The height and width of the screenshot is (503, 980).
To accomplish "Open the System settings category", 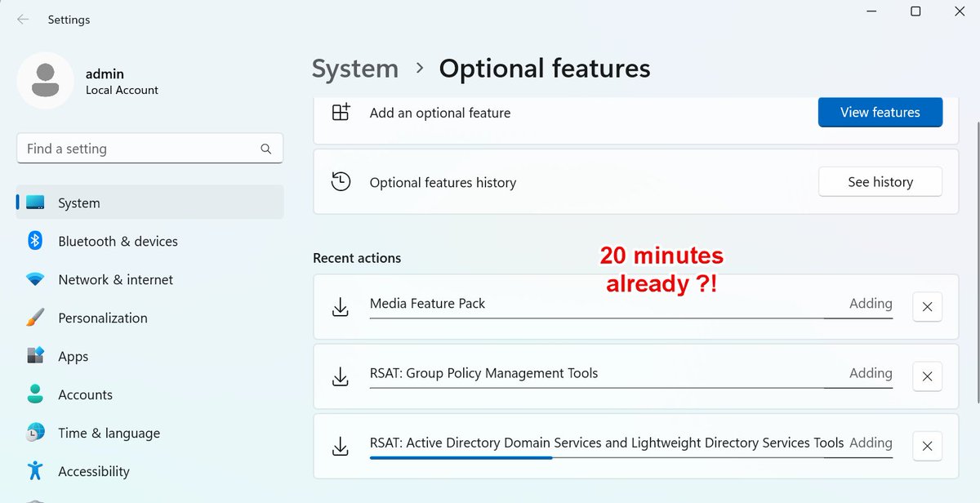I will (150, 203).
